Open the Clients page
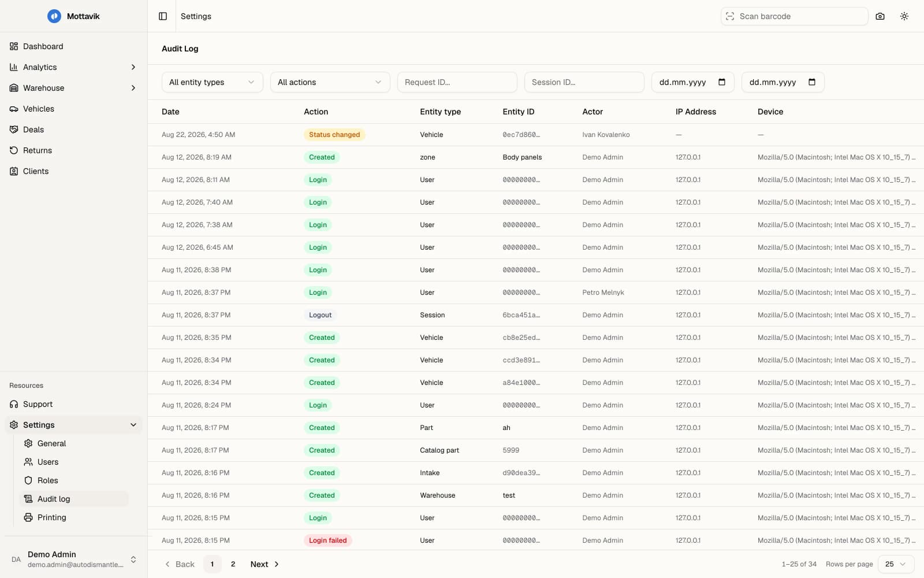 pyautogui.click(x=73, y=171)
